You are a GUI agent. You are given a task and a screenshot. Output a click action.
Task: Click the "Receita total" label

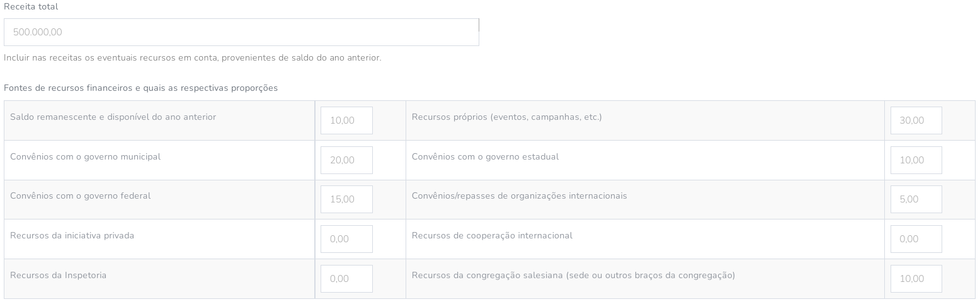(31, 7)
